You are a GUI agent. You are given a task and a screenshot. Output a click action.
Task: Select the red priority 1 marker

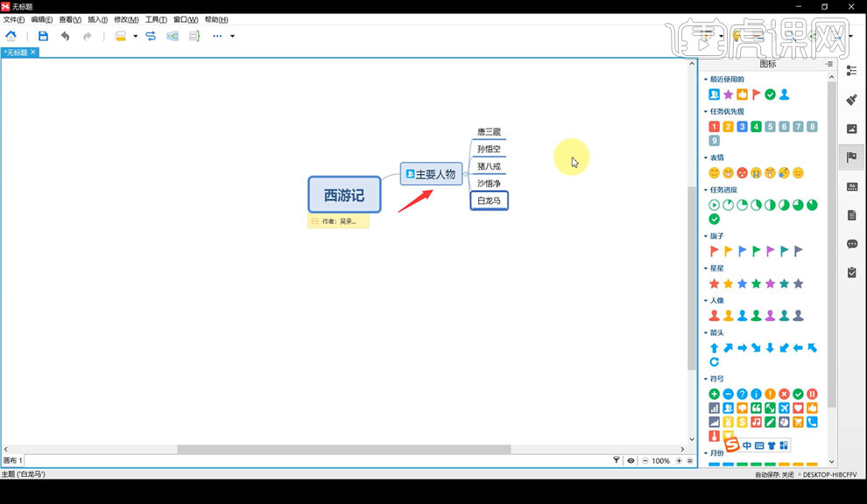click(x=713, y=126)
